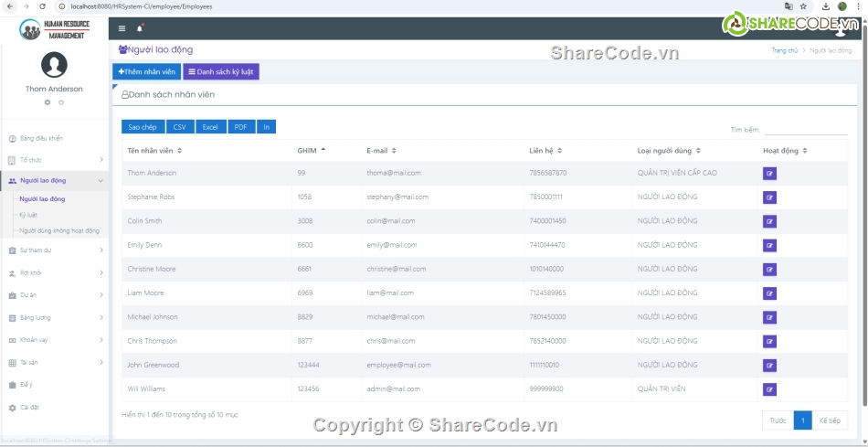This screenshot has height=447, width=868.
Task: Edit Michael Johnson's record
Action: pos(769,317)
